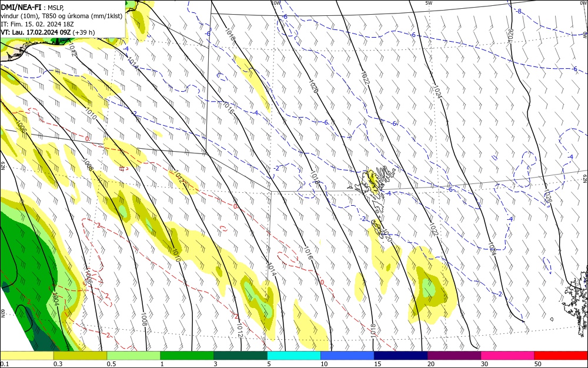Viewport: 588px width, 368px height.
Task: Click the "-8" isotherm label
Action: (x=519, y=11)
